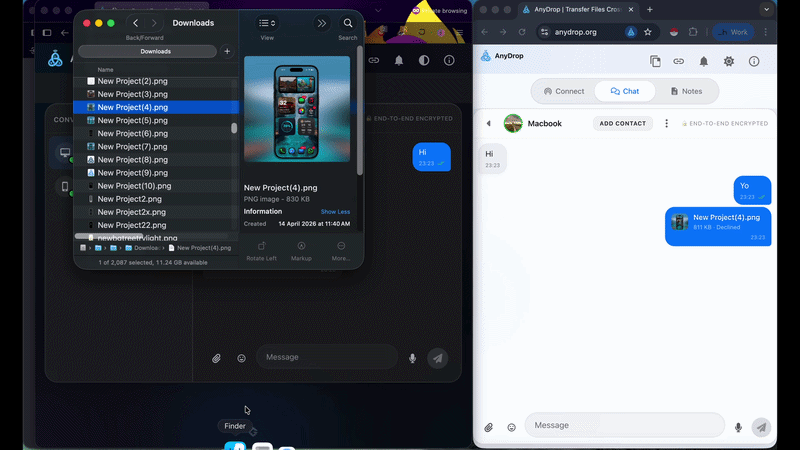Click link icon in light AnyDrop header

[679, 61]
